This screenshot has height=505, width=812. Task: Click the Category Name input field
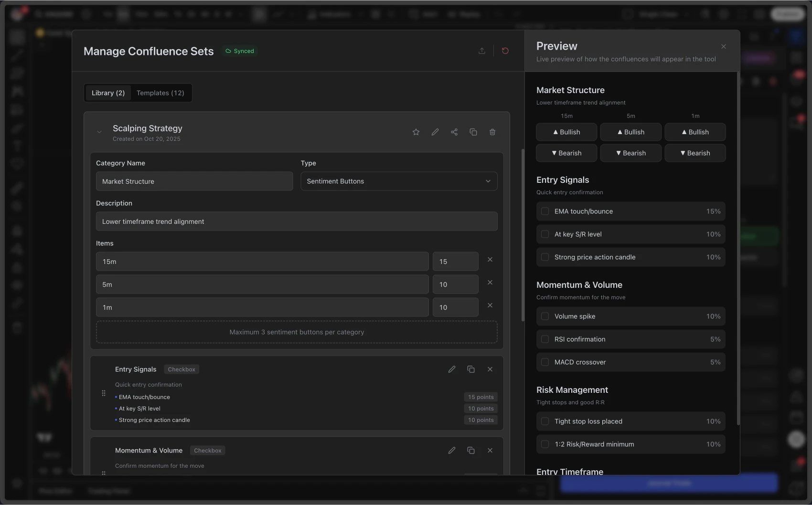click(194, 181)
